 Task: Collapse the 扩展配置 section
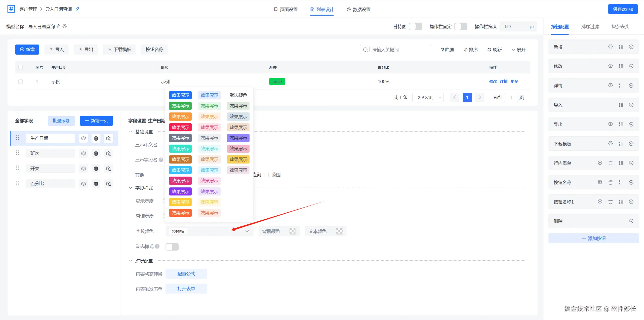point(130,261)
